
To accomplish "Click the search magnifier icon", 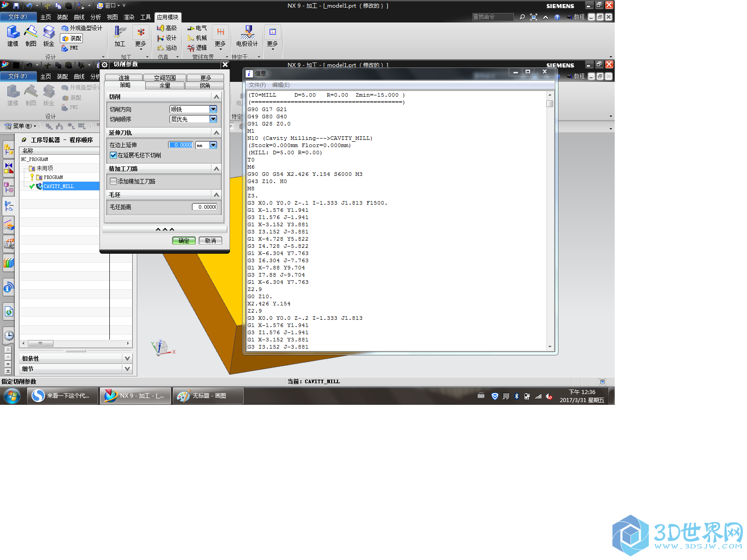I will pyautogui.click(x=522, y=17).
